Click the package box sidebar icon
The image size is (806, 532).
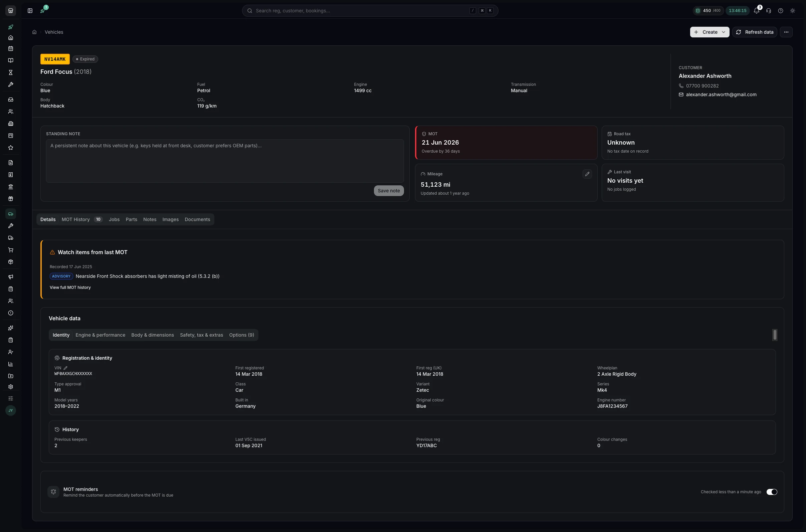tap(10, 262)
